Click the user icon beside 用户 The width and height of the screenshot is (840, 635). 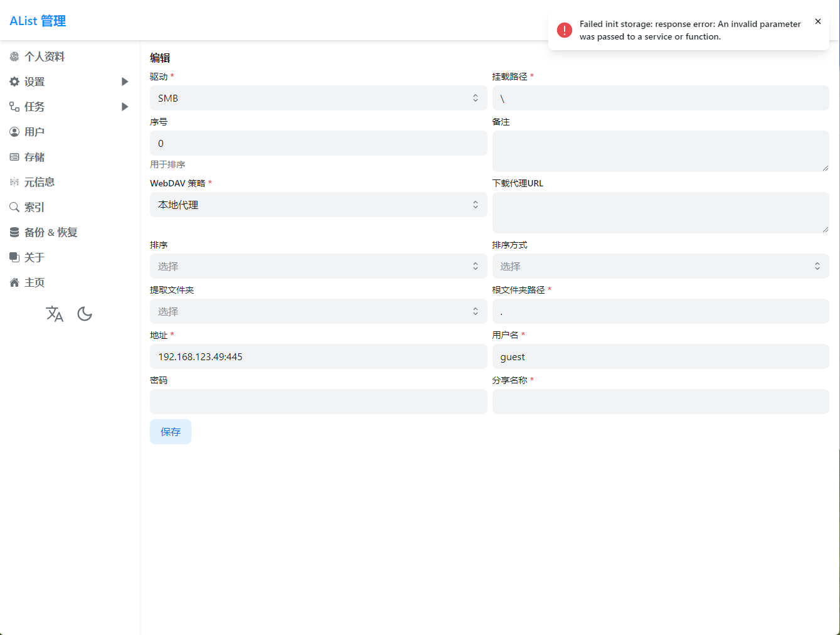point(14,132)
